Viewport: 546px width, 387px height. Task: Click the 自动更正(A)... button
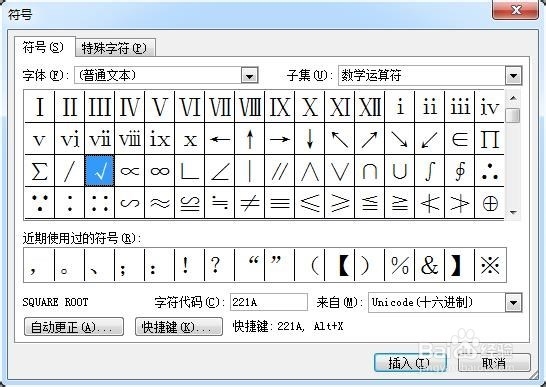tap(74, 327)
